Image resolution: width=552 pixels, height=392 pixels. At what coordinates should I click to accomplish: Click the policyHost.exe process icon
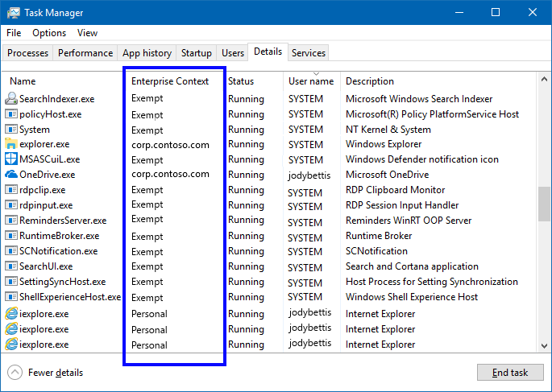click(x=11, y=114)
